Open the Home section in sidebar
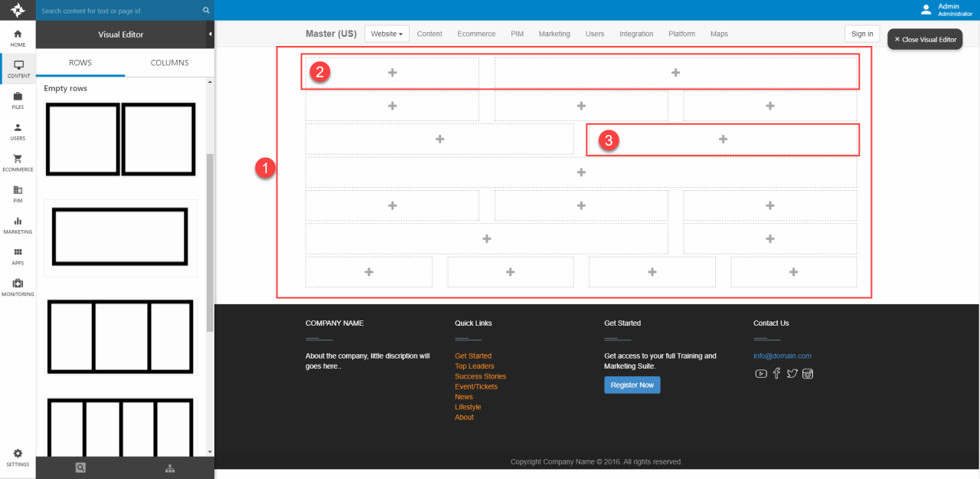 click(18, 38)
